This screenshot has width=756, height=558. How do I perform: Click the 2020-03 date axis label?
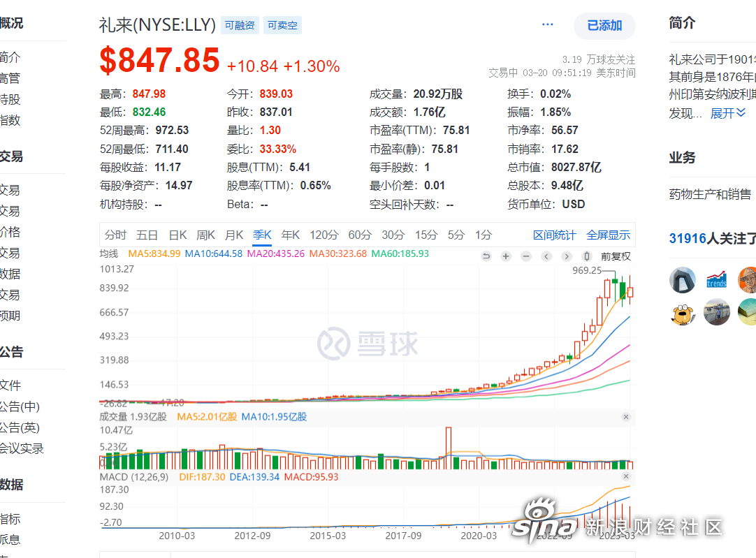(x=479, y=536)
